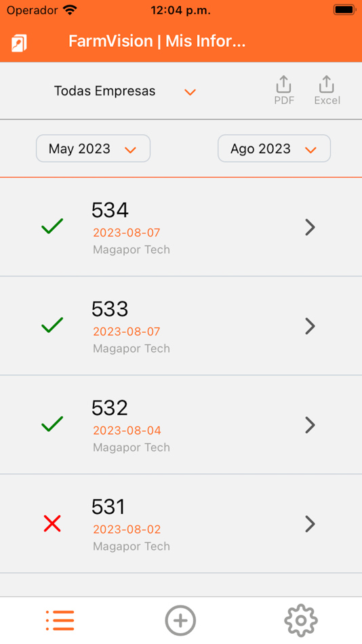362x644 pixels.
Task: Open the Ago 2023 end date dropdown
Action: (x=274, y=148)
